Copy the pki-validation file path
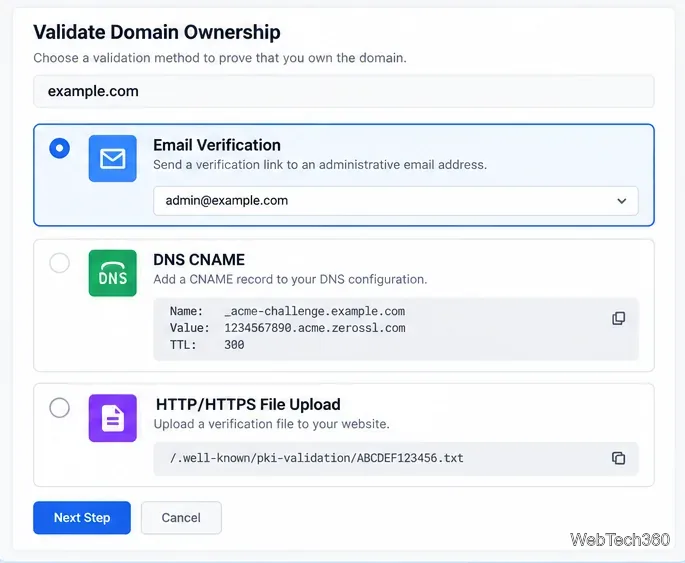The image size is (685, 563). [618, 458]
